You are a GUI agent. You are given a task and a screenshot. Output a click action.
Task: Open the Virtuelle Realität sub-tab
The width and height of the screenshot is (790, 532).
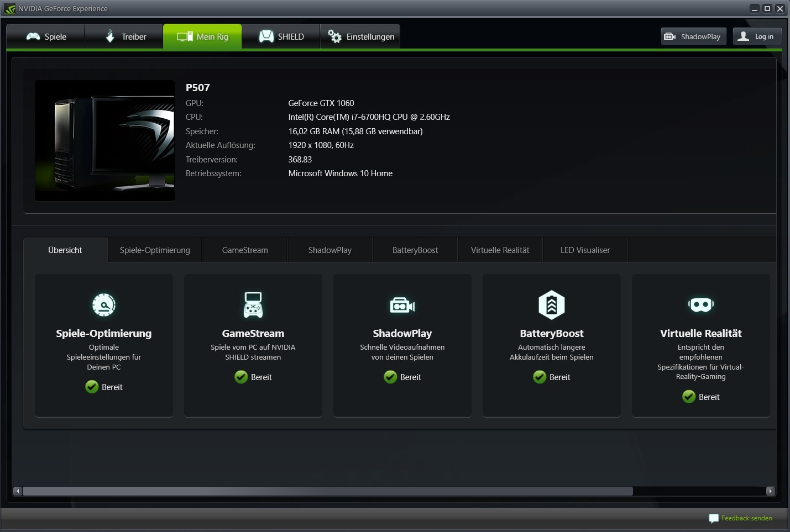pyautogui.click(x=500, y=250)
